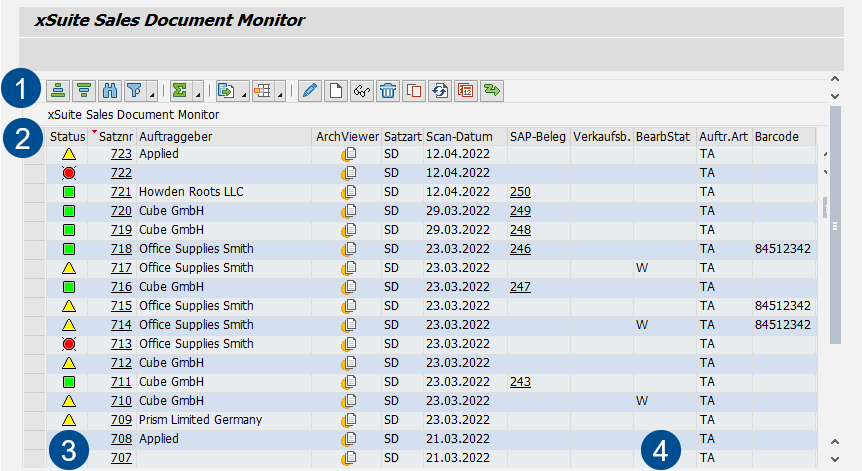Screen dimensions: 862x471
Task: Select the Status column header
Action: pos(67,137)
